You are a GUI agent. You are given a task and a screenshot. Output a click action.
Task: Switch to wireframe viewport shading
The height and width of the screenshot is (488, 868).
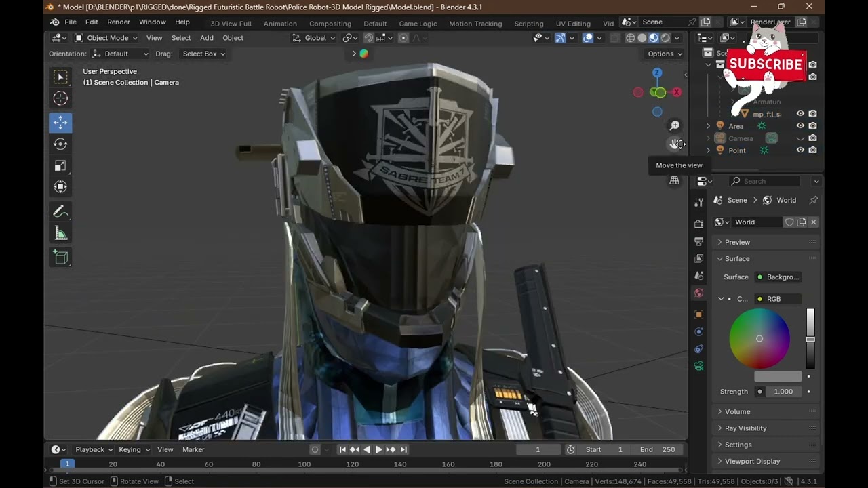point(630,38)
